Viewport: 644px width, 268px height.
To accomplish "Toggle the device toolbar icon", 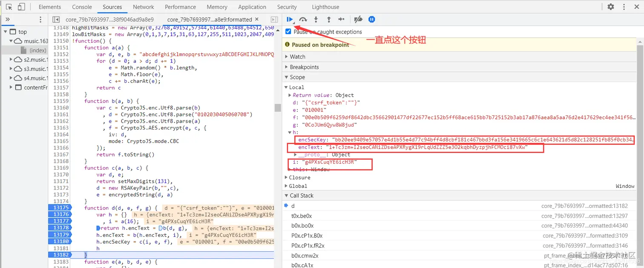I will (22, 7).
